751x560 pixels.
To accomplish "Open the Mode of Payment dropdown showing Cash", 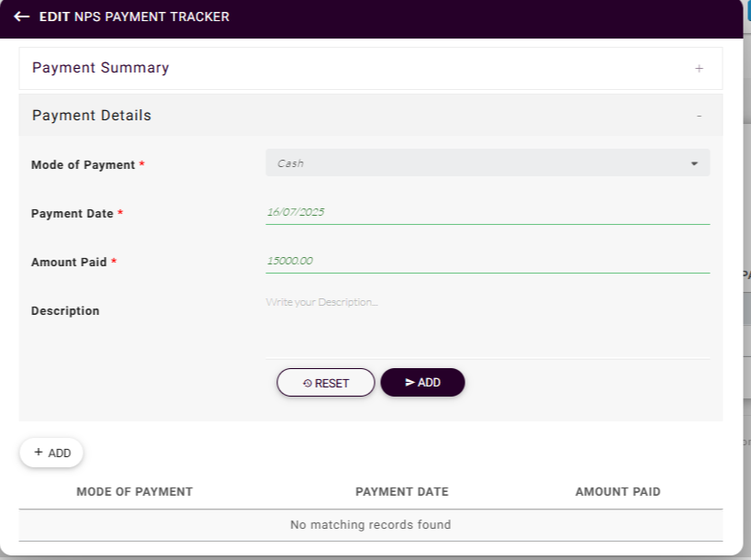I will click(488, 163).
